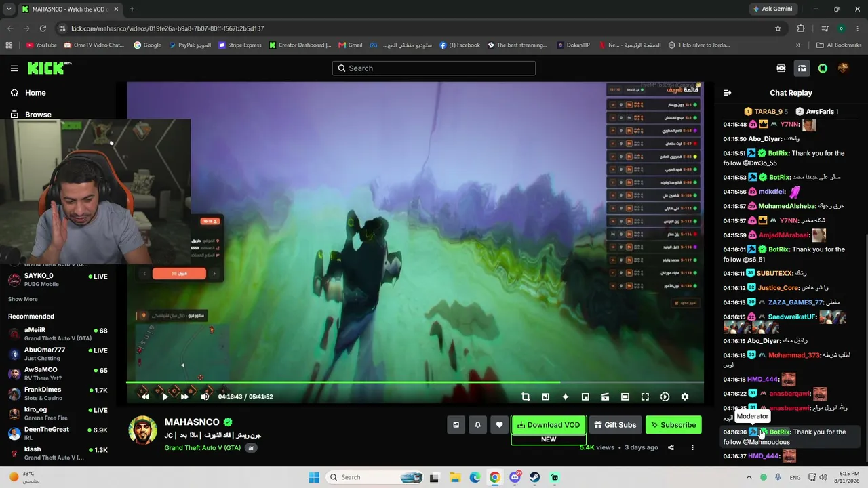Viewport: 868px width, 488px height.
Task: Click the notification bell for MAHASNCO
Action: tap(477, 425)
